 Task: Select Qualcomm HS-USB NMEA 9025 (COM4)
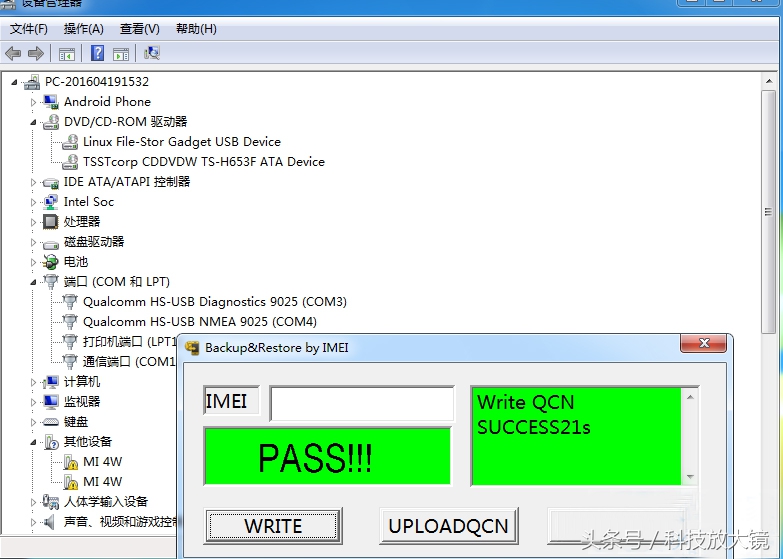point(200,322)
